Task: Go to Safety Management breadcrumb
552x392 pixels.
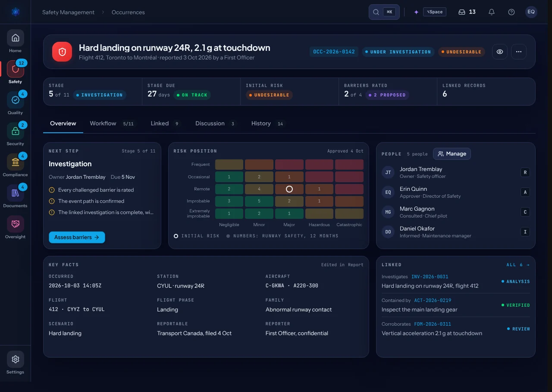Action: tap(68, 12)
